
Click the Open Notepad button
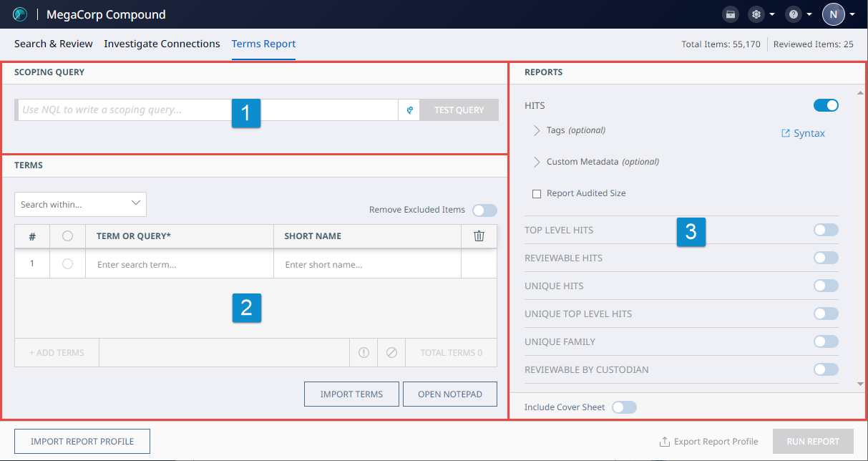coord(450,394)
